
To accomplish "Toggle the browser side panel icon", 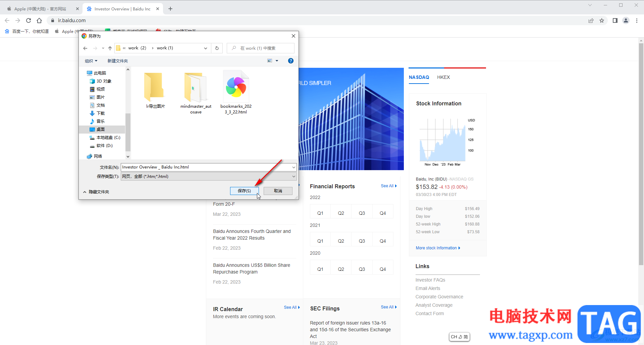I will pyautogui.click(x=615, y=20).
